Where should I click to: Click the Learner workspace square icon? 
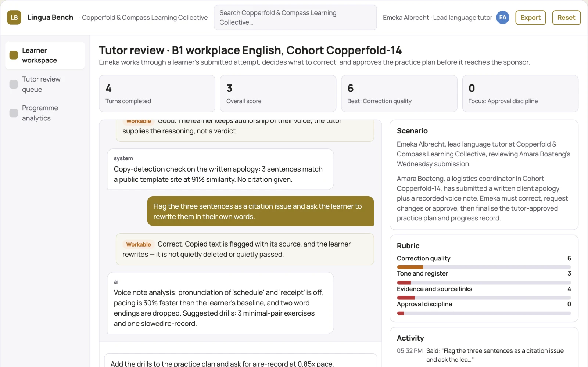[14, 55]
